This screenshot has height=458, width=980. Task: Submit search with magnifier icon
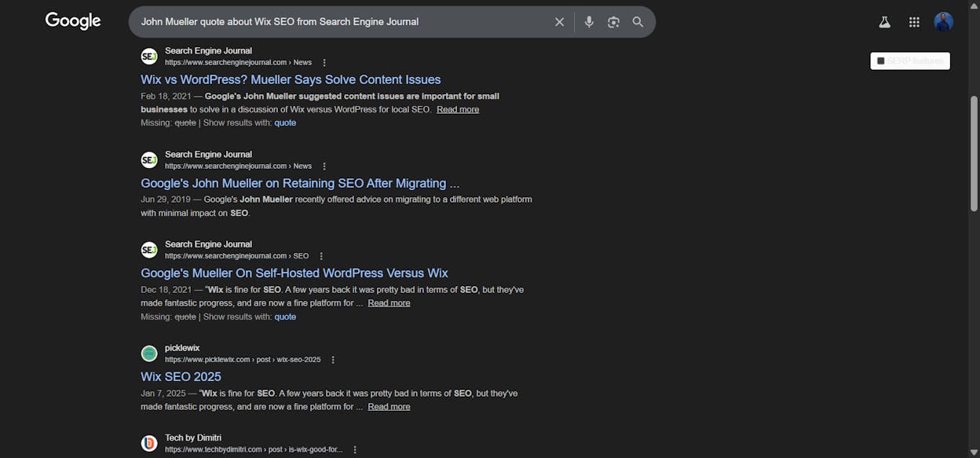coord(638,22)
